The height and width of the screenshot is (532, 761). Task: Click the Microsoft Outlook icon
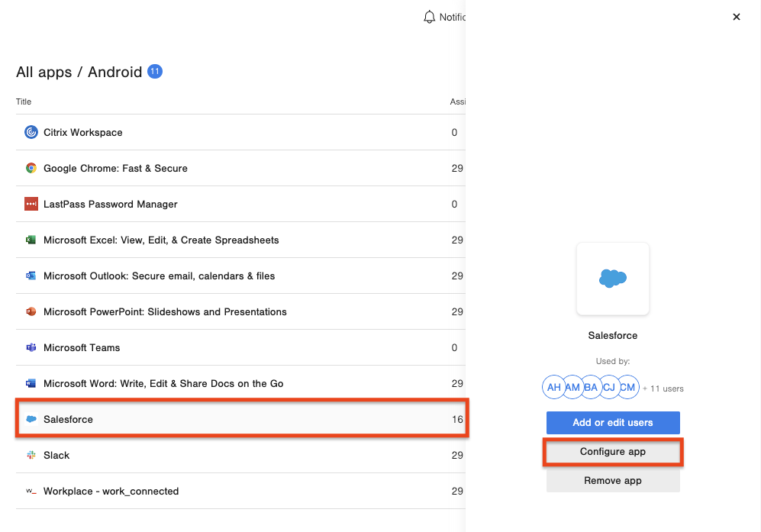pyautogui.click(x=31, y=276)
